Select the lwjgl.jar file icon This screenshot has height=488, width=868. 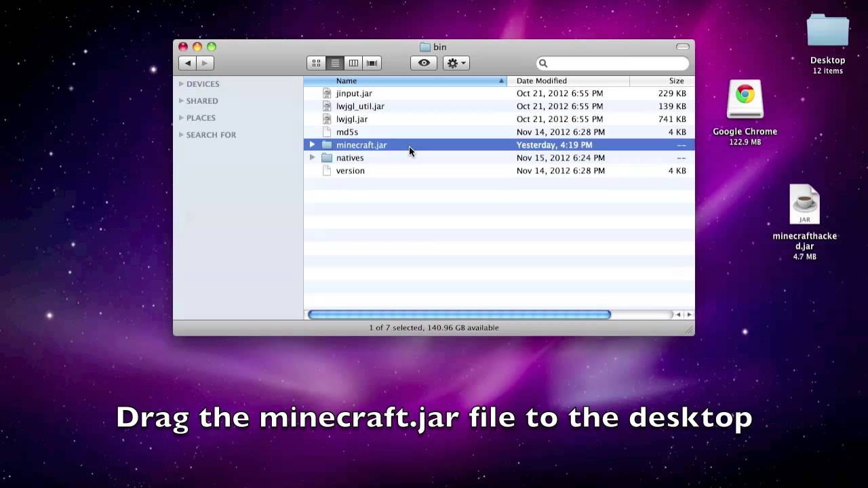tap(327, 119)
